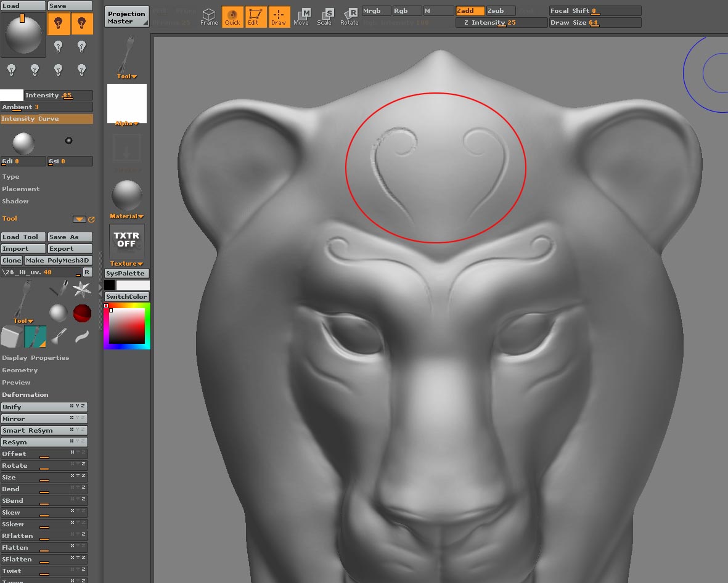
Task: Toggle Quick mode in the top toolbar
Action: [x=232, y=17]
